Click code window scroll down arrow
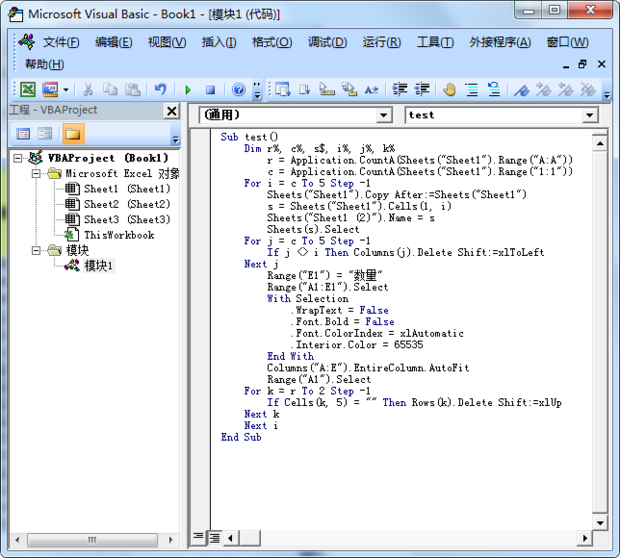 (600, 523)
